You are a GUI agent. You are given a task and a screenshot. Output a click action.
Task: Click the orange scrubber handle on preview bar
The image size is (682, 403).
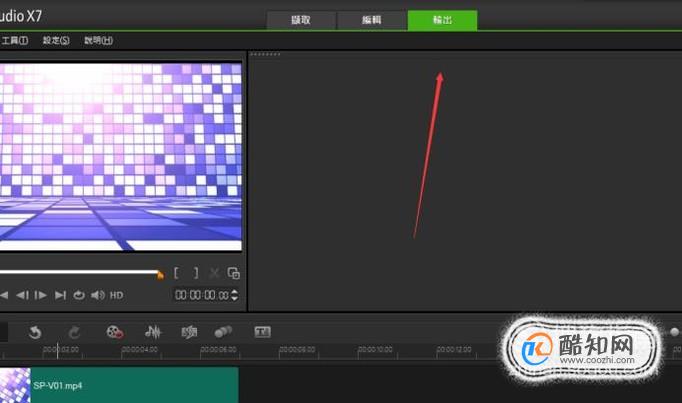coord(160,274)
